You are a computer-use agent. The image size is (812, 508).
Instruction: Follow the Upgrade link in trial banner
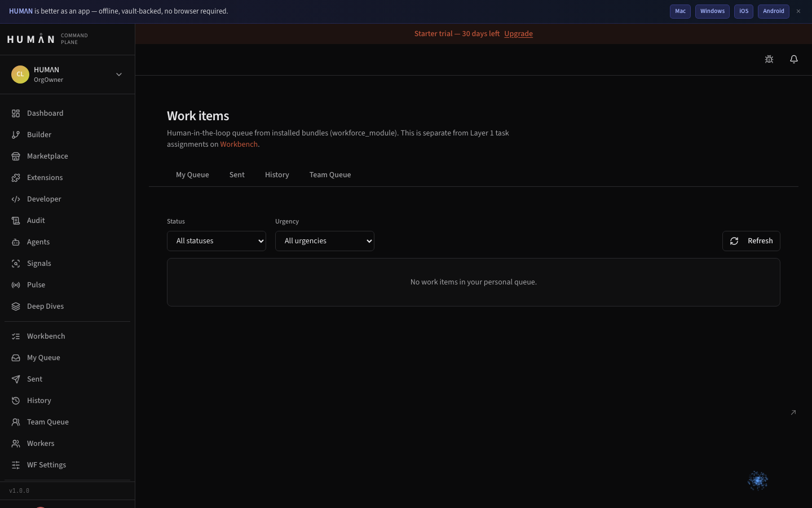coord(518,34)
